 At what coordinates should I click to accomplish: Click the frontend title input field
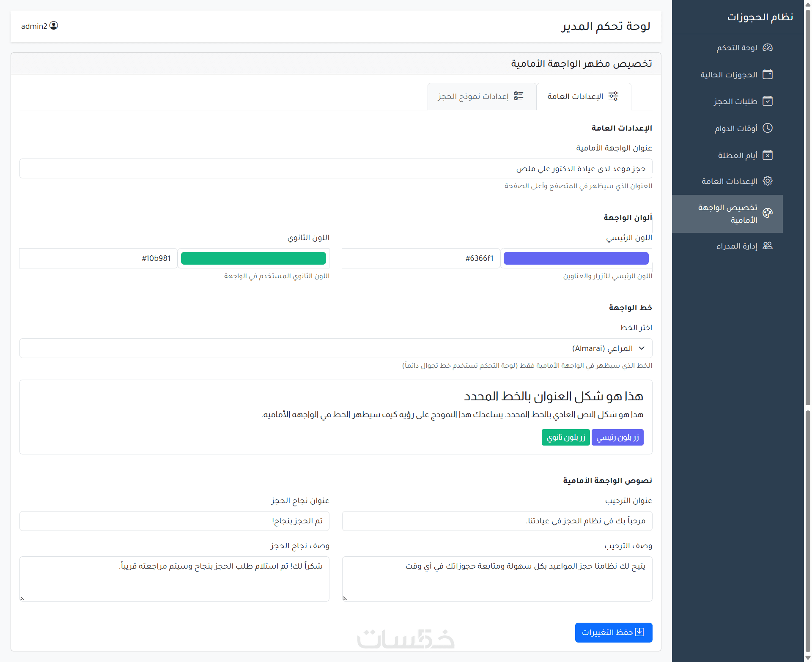pos(336,169)
